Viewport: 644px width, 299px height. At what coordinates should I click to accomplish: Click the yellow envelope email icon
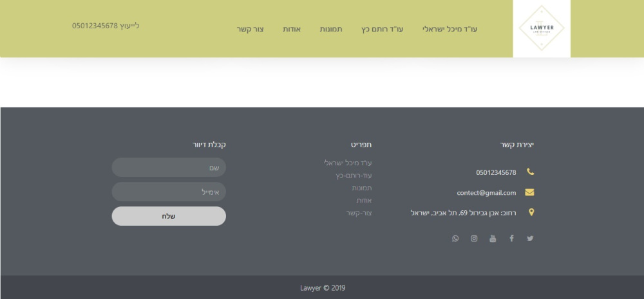[x=530, y=192]
